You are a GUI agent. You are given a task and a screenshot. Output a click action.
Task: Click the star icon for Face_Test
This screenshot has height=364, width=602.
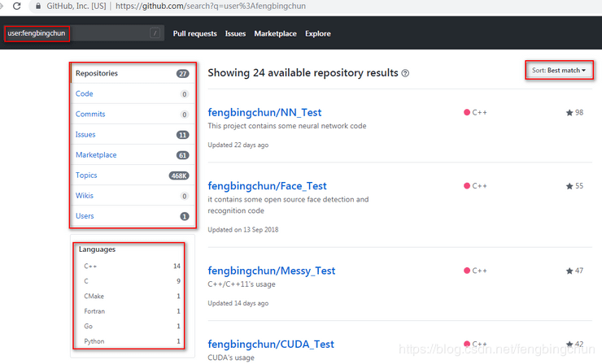(x=569, y=186)
